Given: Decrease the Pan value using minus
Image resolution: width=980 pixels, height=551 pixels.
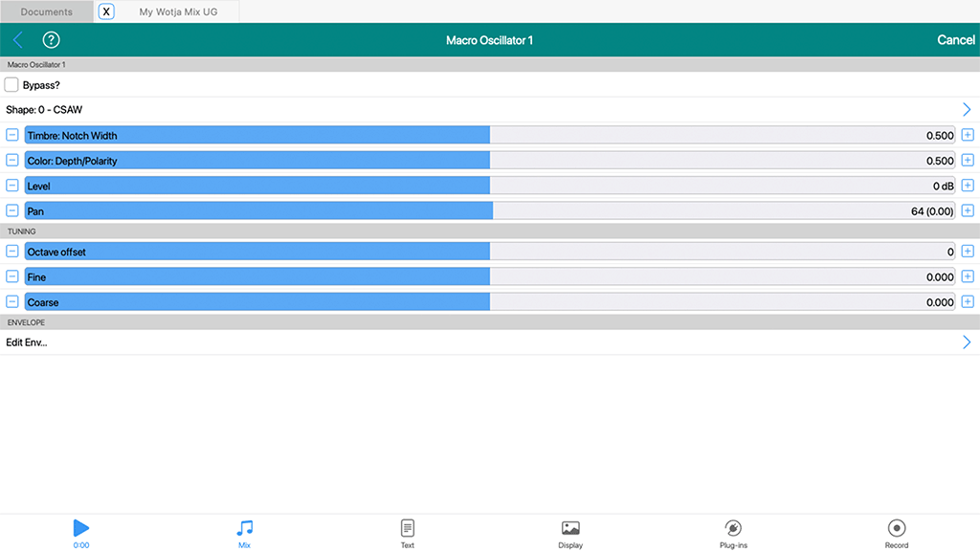Looking at the screenshot, I should coord(12,210).
